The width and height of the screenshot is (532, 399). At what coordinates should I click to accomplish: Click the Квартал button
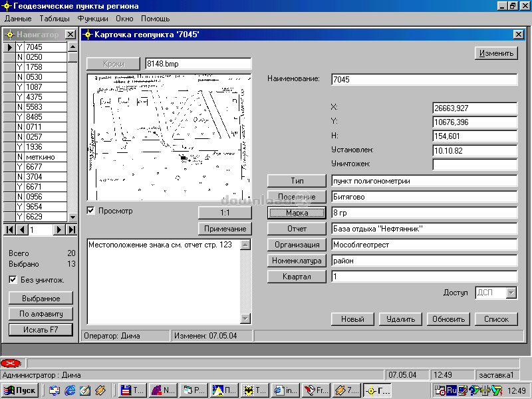[297, 277]
